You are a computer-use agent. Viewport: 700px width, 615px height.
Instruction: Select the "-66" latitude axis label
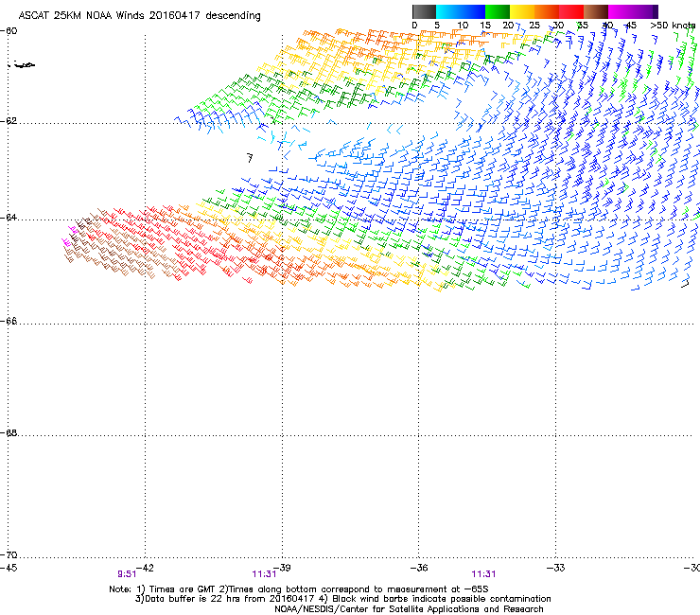(x=9, y=321)
